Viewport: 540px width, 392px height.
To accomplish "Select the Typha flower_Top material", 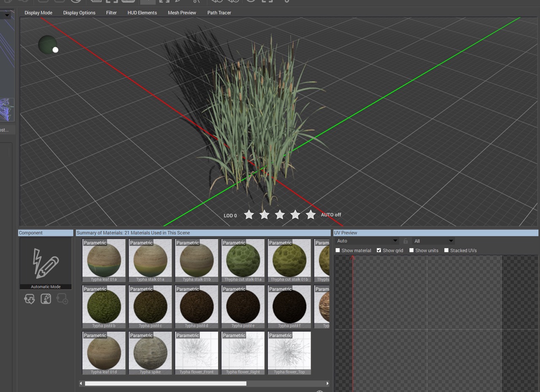I will pyautogui.click(x=289, y=353).
